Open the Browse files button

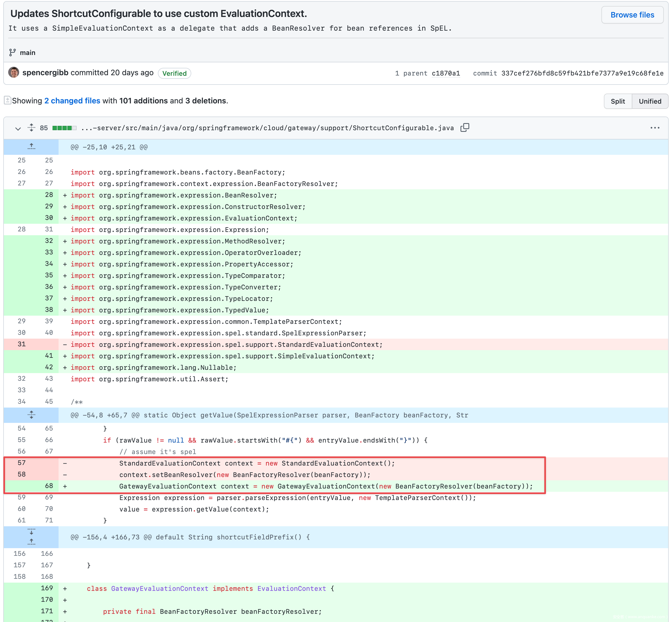click(632, 15)
